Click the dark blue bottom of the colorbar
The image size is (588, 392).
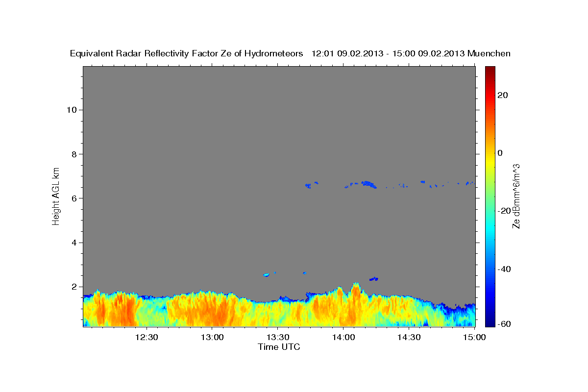coord(490,321)
